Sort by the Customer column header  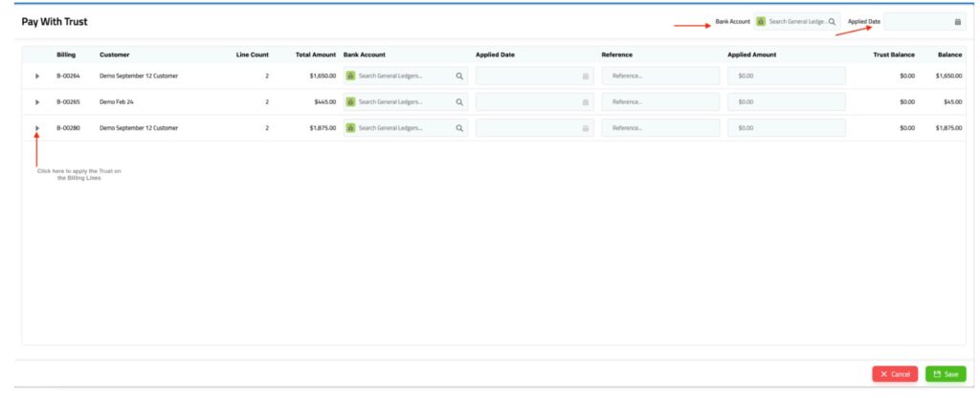tap(114, 55)
